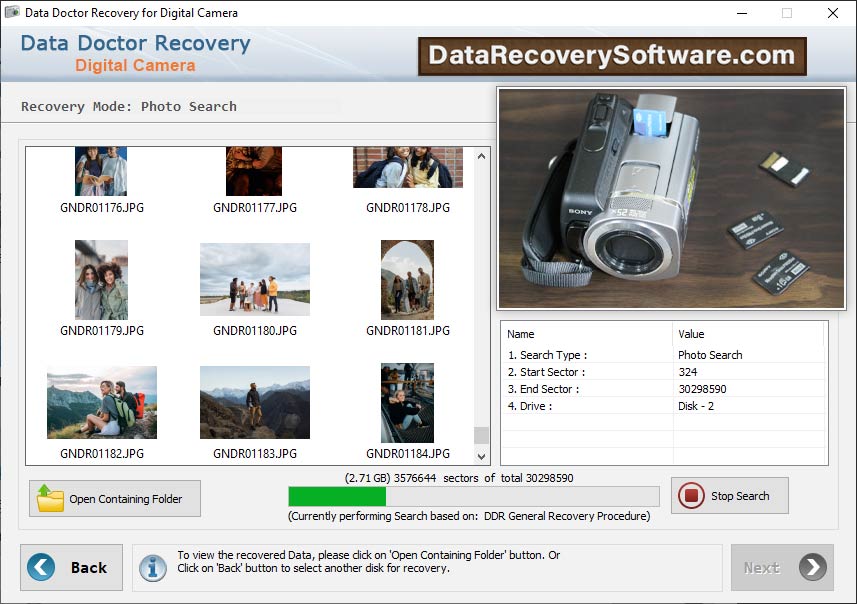Click the Sony camcorder preview image

[x=671, y=199]
